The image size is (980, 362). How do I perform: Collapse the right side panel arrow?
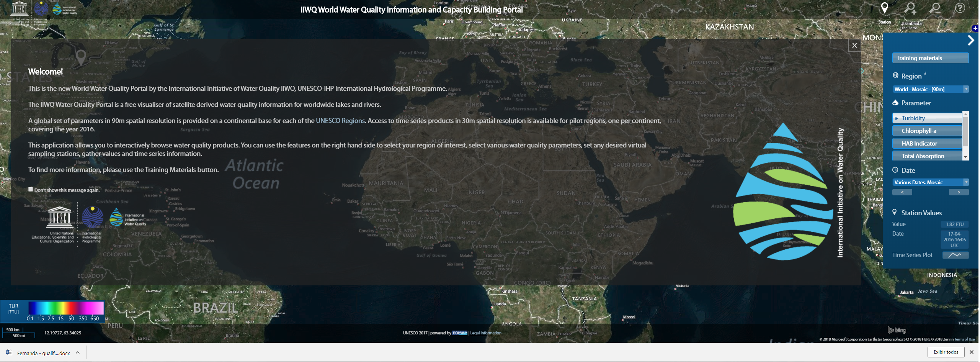971,40
